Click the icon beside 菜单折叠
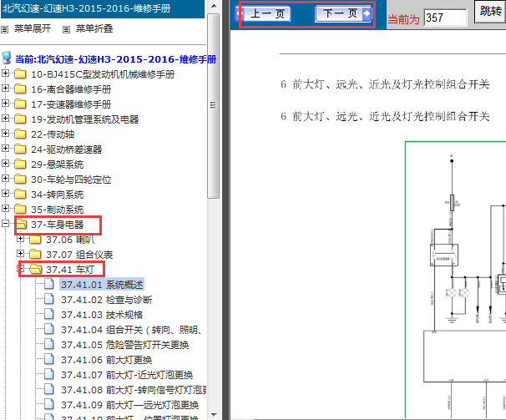 click(66, 30)
